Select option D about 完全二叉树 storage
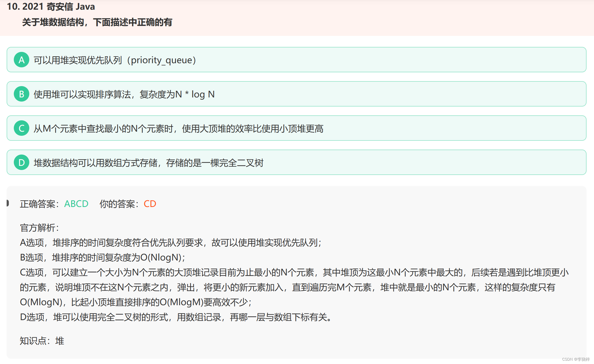The width and height of the screenshot is (594, 364). [149, 163]
